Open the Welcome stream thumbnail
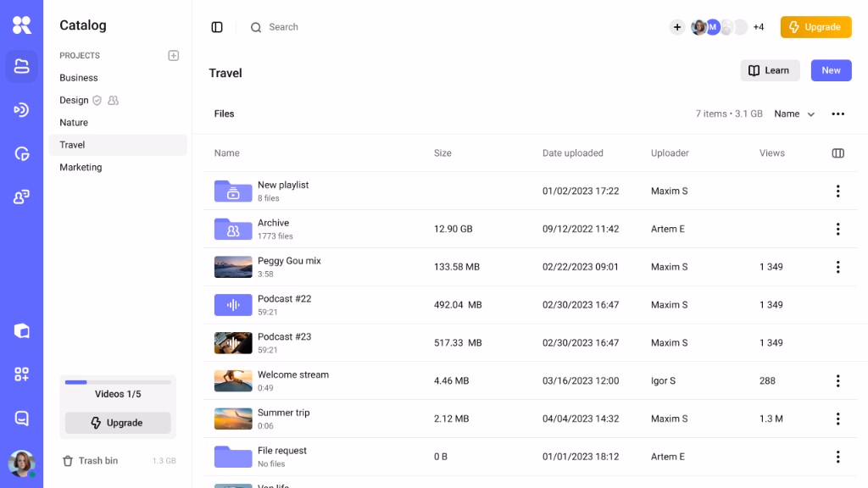Image resolution: width=868 pixels, height=488 pixels. (233, 380)
